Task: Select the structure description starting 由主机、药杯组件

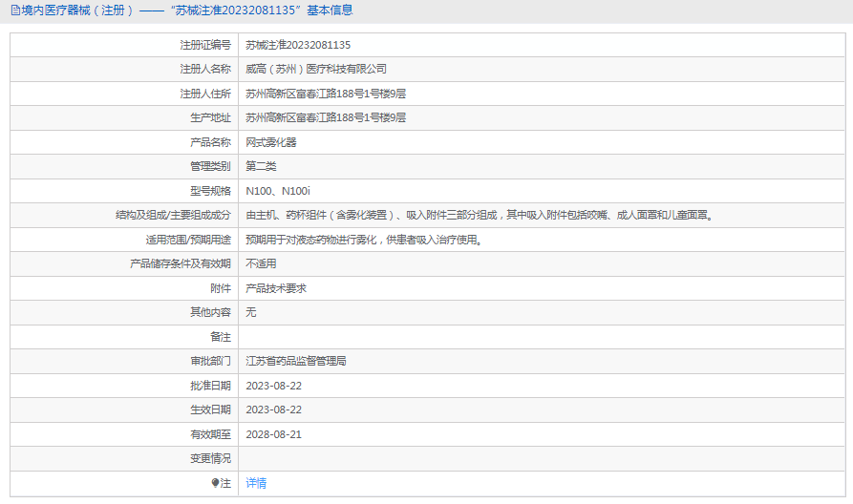Action: (x=480, y=216)
